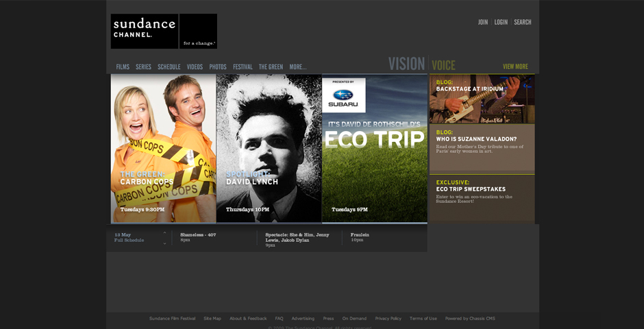Go to Photos section
The height and width of the screenshot is (329, 644).
pos(218,67)
